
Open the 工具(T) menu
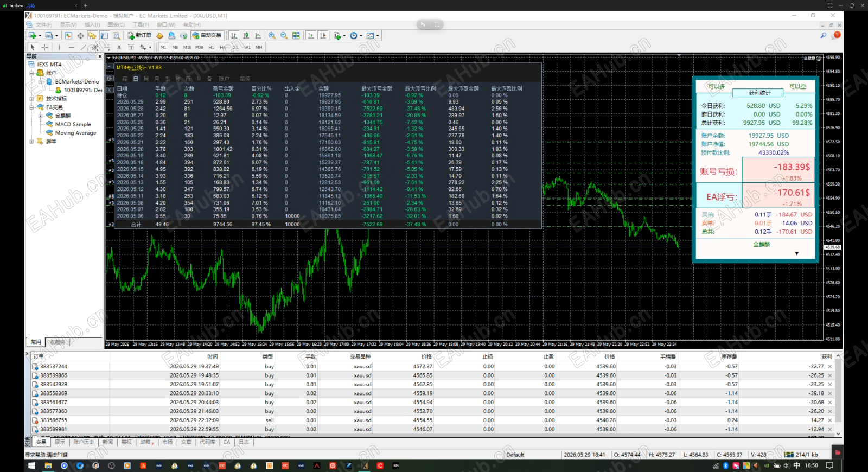(x=141, y=25)
